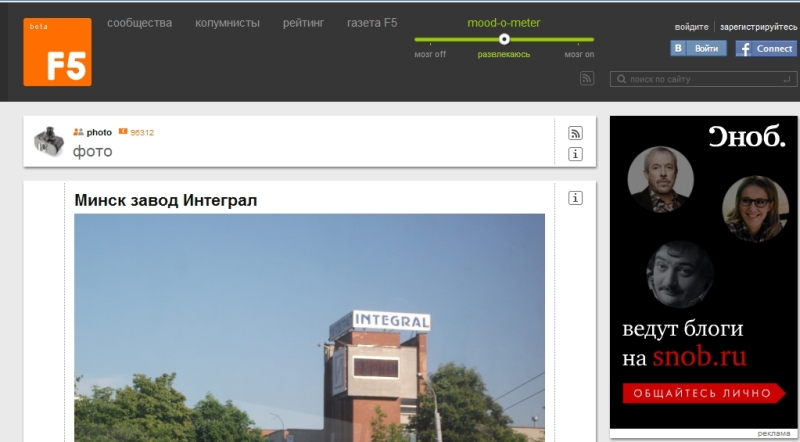This screenshot has width=800, height=442.
Task: Click the ведут блоги на text in ad
Action: [x=683, y=343]
